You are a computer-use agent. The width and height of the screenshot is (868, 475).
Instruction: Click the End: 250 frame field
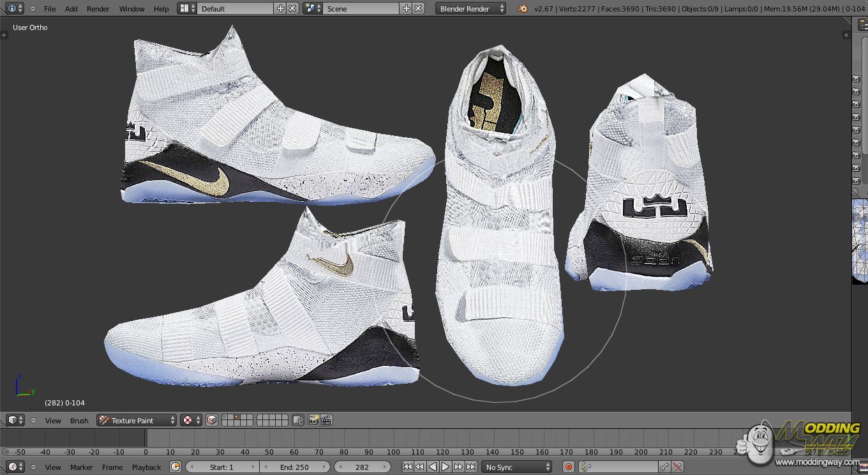click(294, 467)
